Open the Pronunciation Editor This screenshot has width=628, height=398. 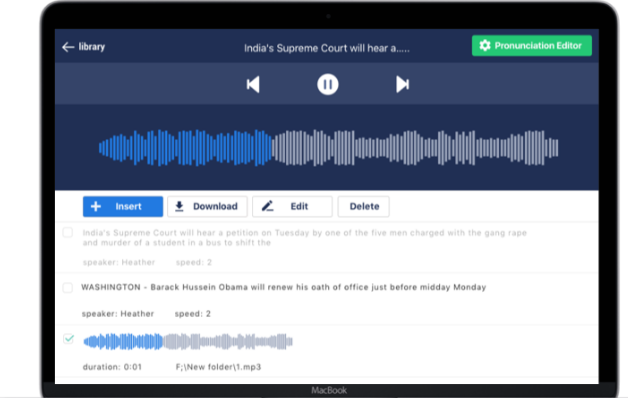(x=531, y=46)
